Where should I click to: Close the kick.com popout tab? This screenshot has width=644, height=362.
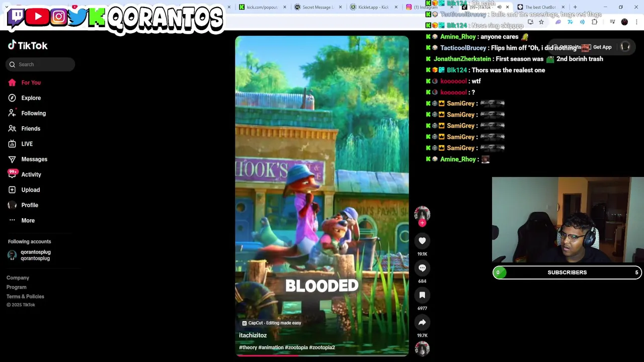click(285, 7)
